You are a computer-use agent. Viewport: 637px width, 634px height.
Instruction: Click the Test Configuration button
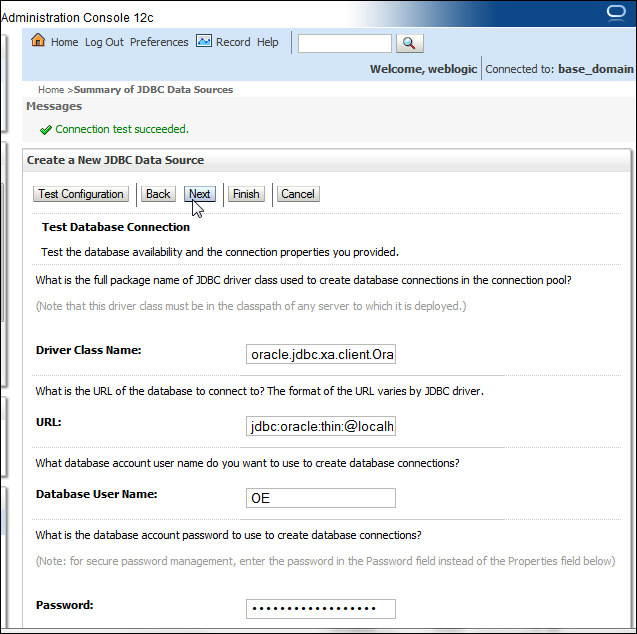click(x=81, y=194)
